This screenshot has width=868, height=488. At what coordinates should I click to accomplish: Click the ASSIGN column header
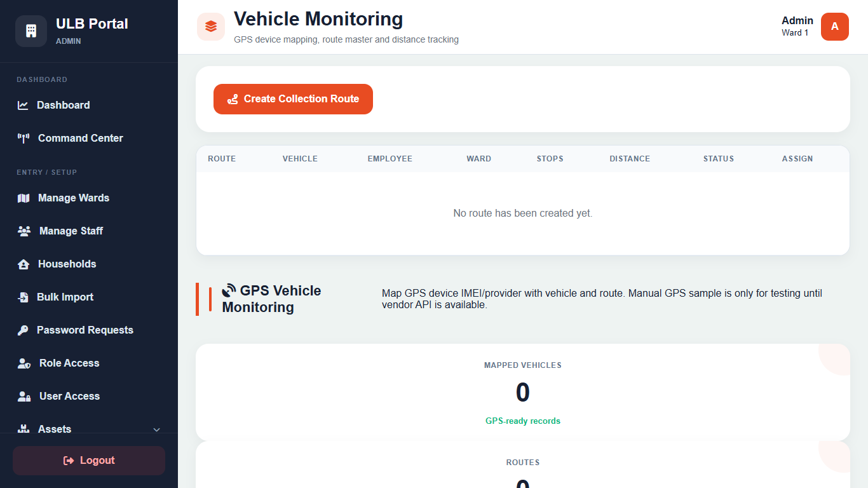pyautogui.click(x=797, y=159)
